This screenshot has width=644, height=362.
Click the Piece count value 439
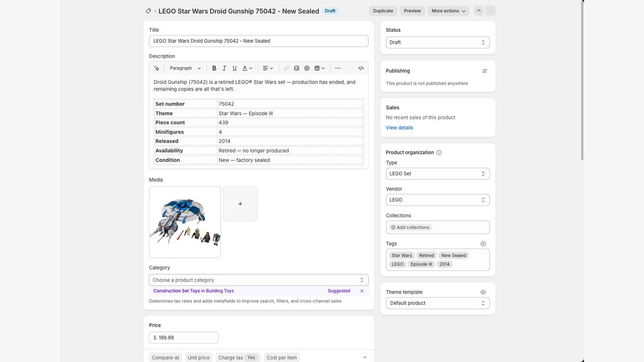tap(290, 123)
